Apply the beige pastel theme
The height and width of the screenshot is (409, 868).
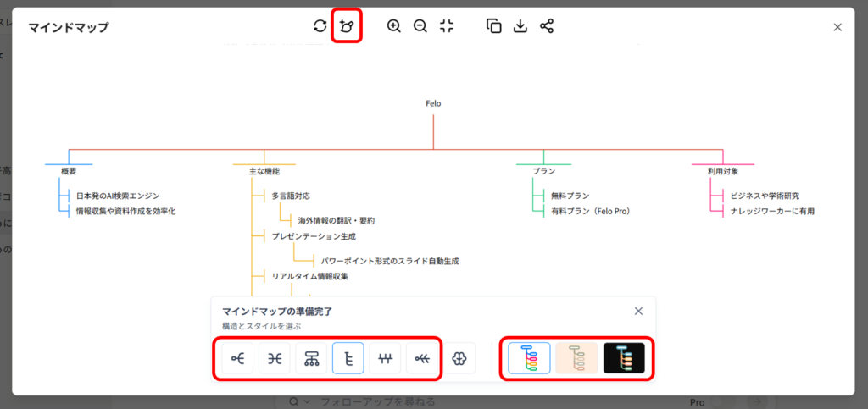tap(576, 359)
